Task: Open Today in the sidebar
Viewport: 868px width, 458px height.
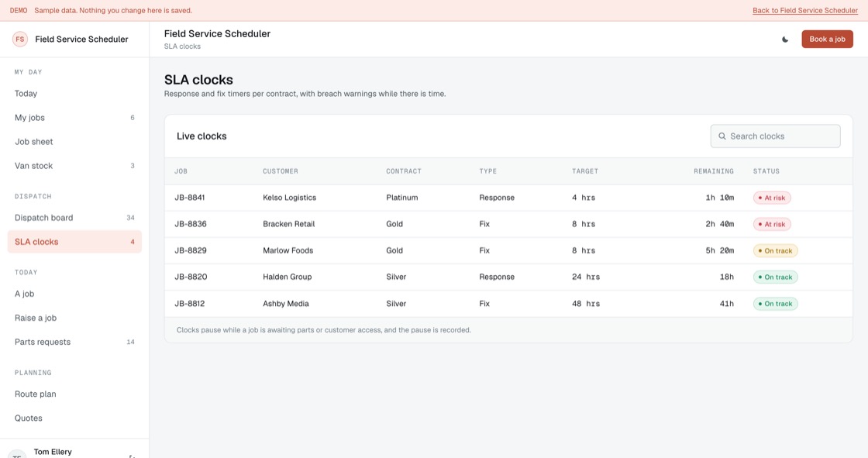Action: [74, 94]
